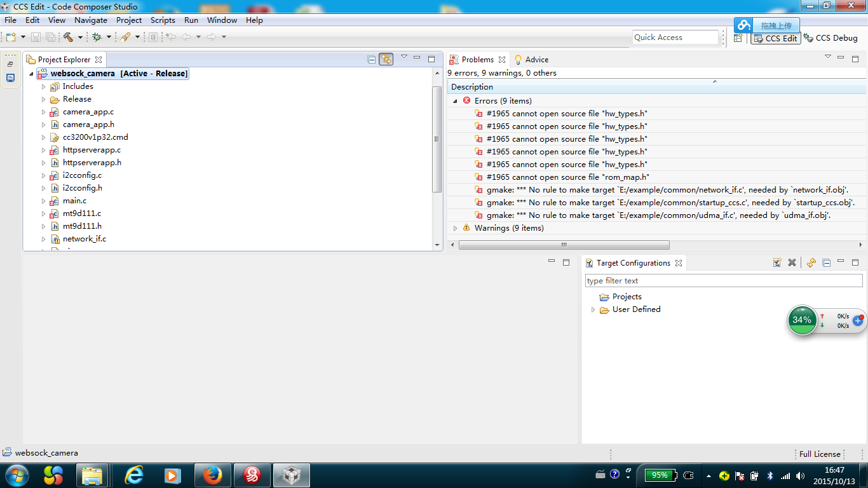The width and height of the screenshot is (868, 488).
Task: Click the Open Perspective icon
Action: click(738, 38)
